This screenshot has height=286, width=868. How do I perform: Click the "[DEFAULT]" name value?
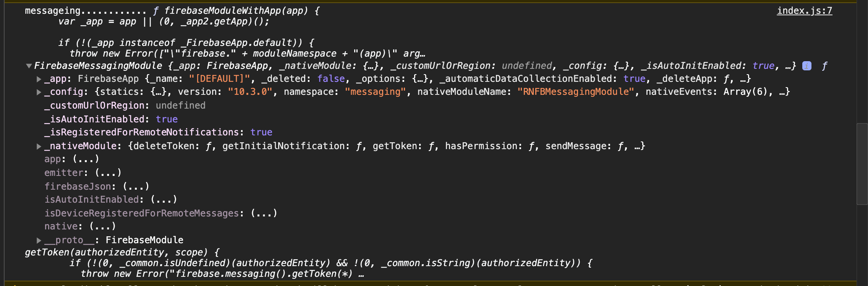click(x=220, y=79)
